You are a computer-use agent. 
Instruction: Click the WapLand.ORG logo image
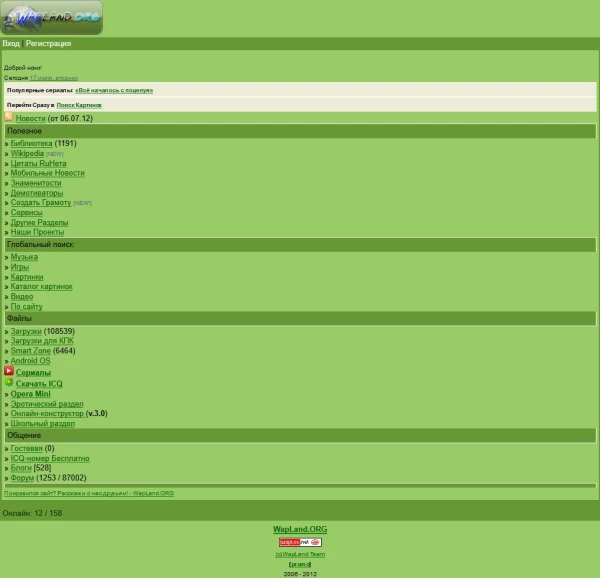point(52,18)
